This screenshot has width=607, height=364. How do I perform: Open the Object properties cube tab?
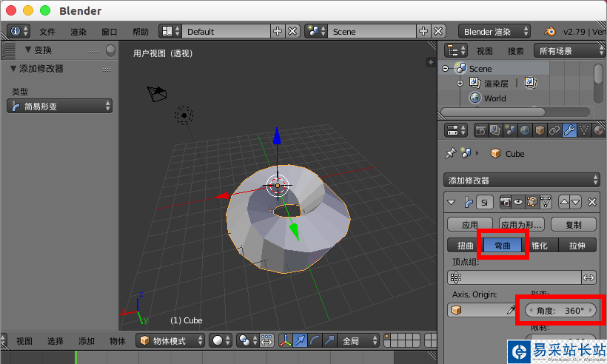coord(540,130)
